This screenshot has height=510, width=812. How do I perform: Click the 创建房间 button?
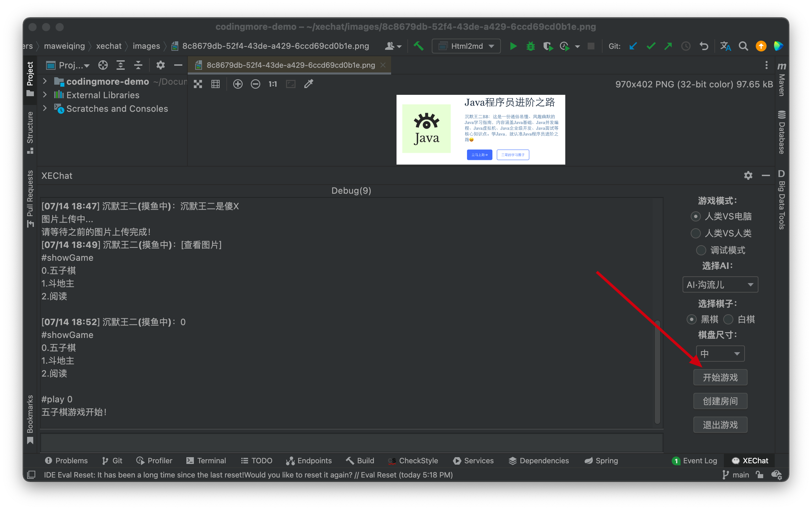tap(720, 401)
